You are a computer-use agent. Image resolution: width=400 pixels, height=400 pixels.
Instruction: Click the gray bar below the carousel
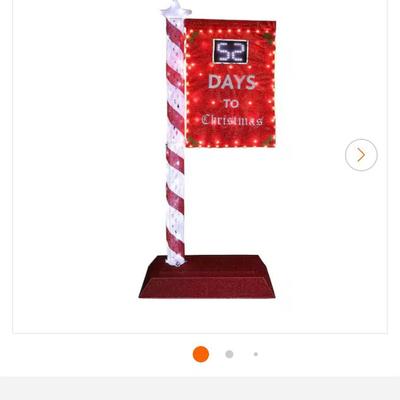tap(200, 388)
